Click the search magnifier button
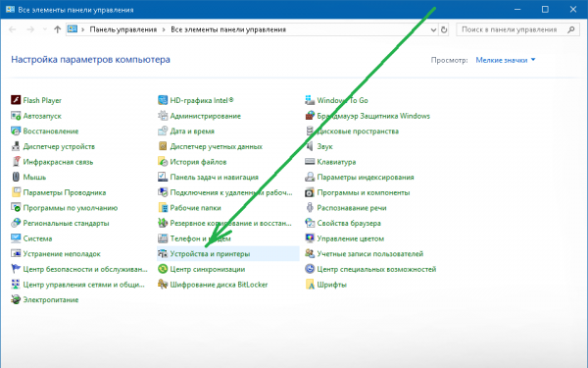Image resolution: width=588 pixels, height=368 pixels. pos(571,29)
